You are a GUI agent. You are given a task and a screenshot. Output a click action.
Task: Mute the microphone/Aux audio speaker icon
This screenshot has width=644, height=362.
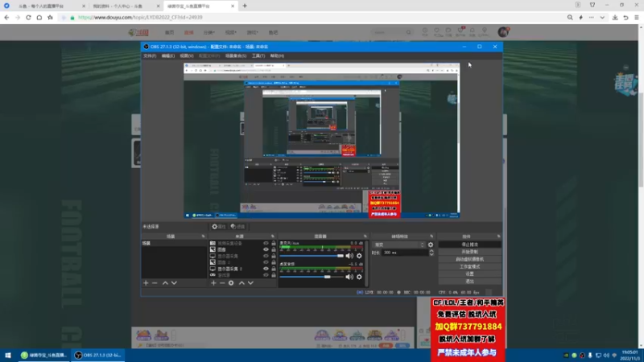(349, 256)
